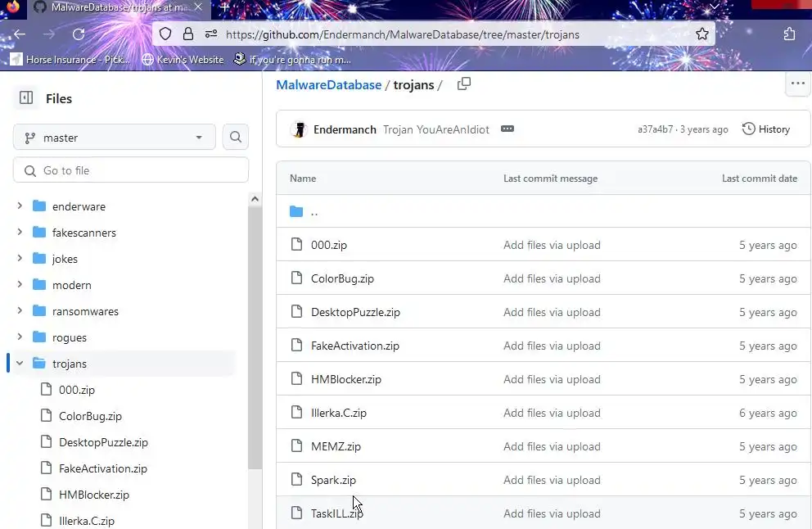
Task: Focus the Go to file search field
Action: [x=131, y=170]
